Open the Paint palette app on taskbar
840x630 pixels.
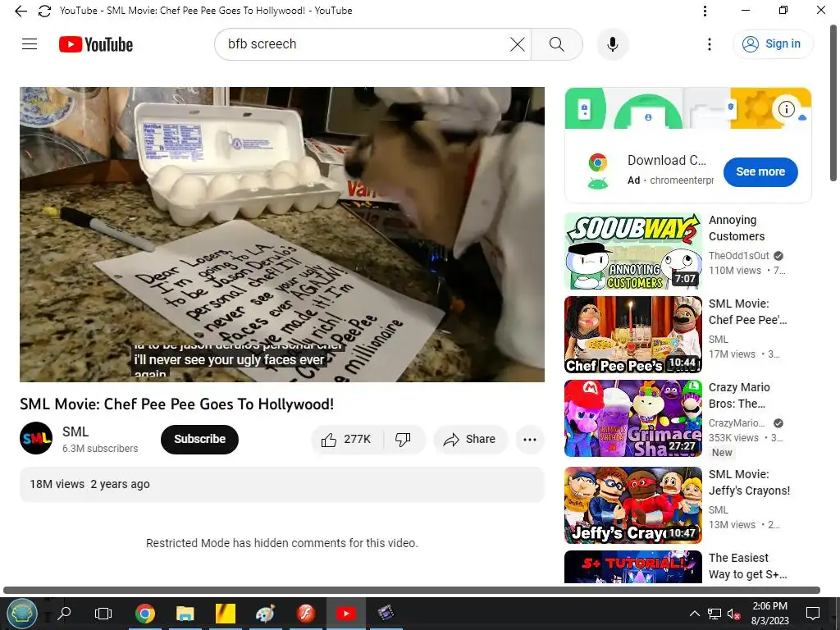coord(265,614)
